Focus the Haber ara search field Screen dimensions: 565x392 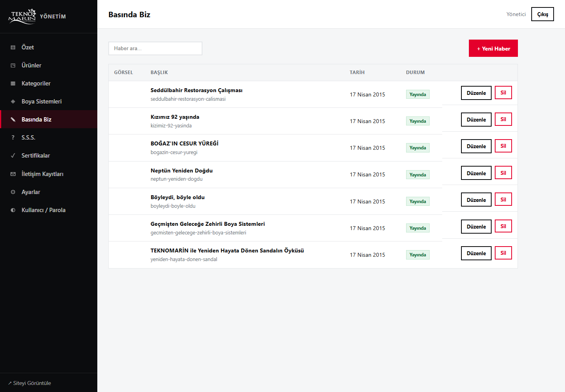pyautogui.click(x=155, y=49)
